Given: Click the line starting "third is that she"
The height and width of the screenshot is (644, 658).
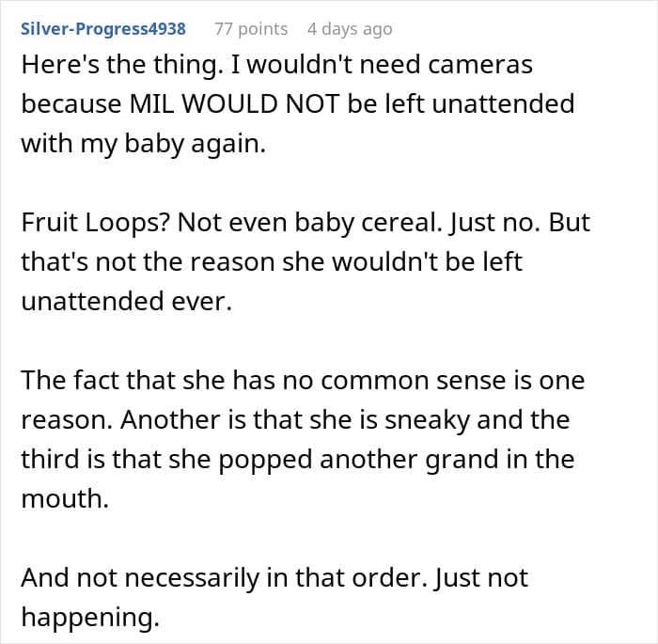Looking at the screenshot, I should click(x=298, y=460).
